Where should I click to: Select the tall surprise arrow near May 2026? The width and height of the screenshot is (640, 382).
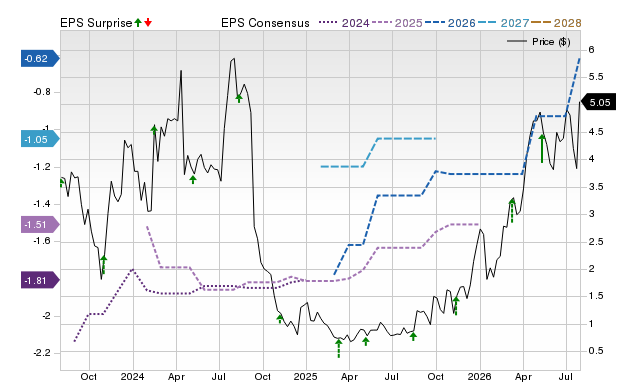tap(542, 149)
